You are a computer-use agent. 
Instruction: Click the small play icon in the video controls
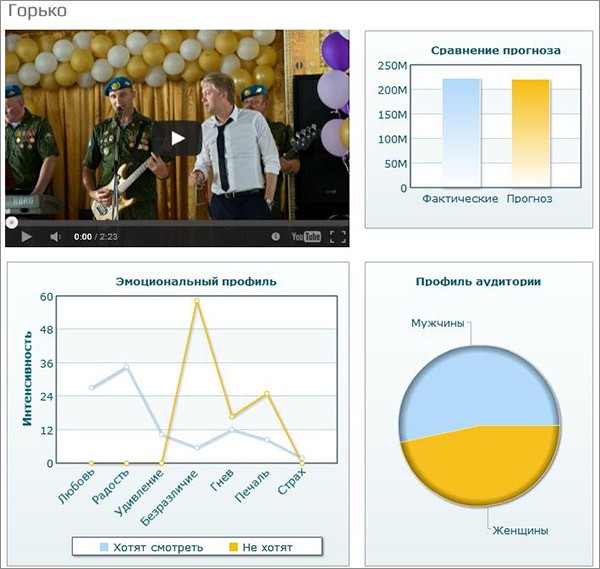tap(26, 237)
